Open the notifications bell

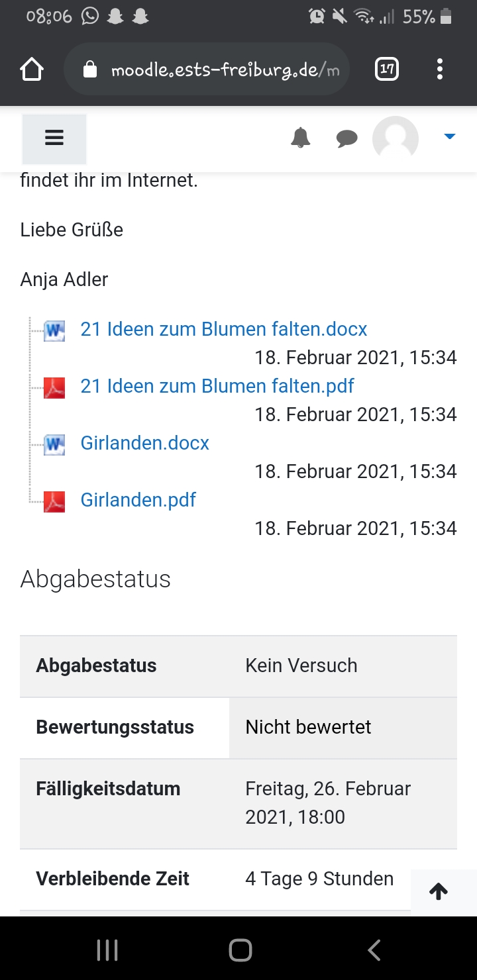300,138
